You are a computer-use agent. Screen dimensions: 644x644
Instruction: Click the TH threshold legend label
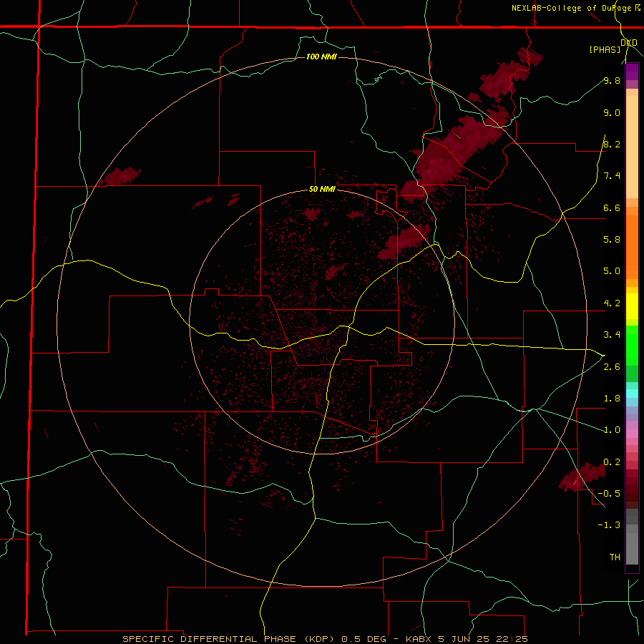(x=615, y=557)
